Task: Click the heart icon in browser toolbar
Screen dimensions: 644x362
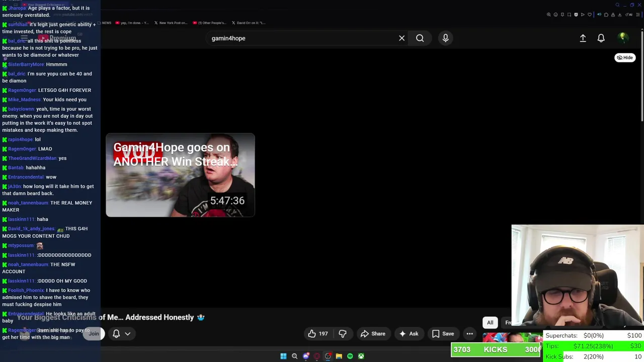Action: pyautogui.click(x=590, y=15)
